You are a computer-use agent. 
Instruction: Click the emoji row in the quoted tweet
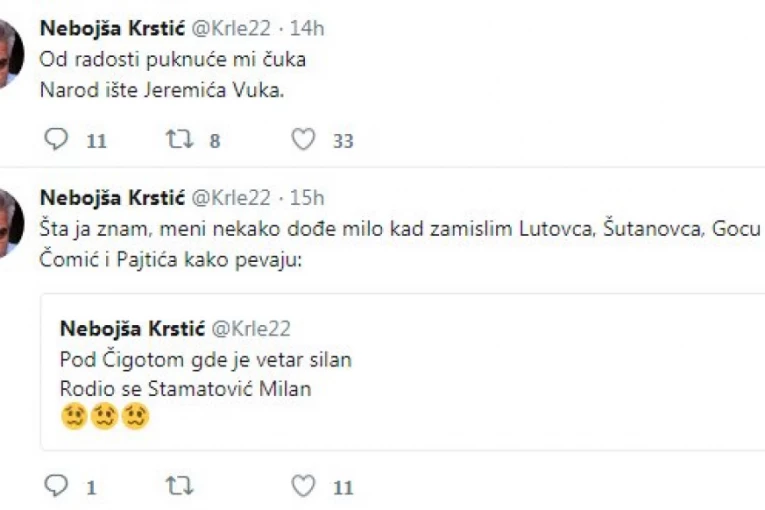[x=105, y=416]
